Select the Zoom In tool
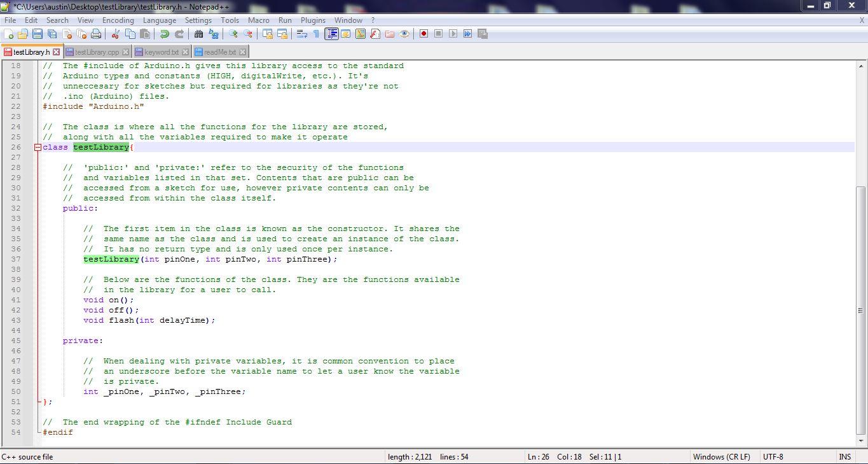This screenshot has height=464, width=868. [x=233, y=34]
